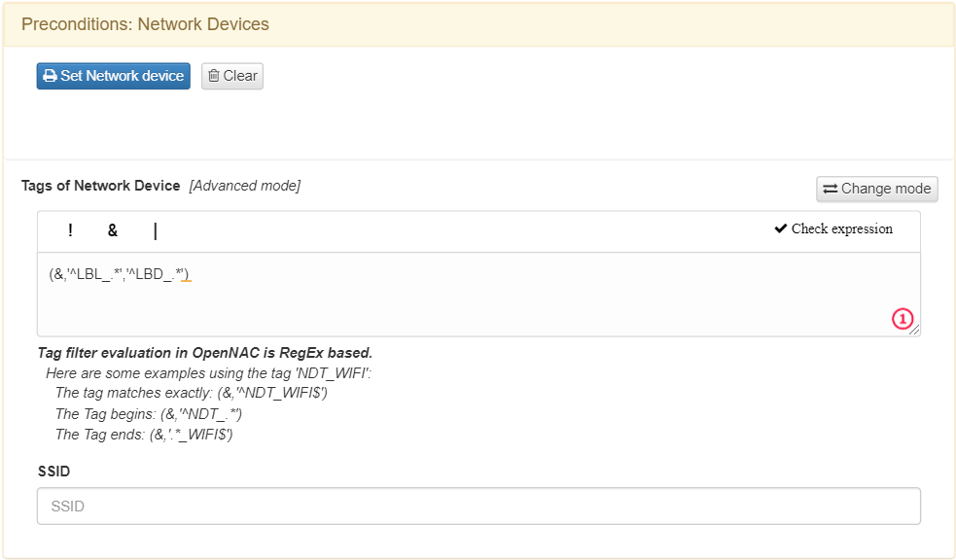Click the printer icon on Set Network device

50,76
